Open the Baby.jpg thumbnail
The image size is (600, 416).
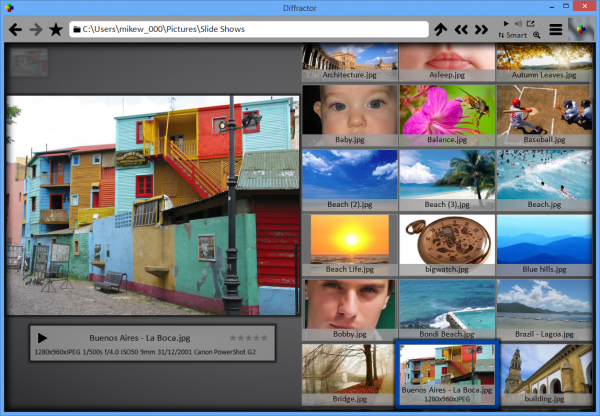point(350,115)
